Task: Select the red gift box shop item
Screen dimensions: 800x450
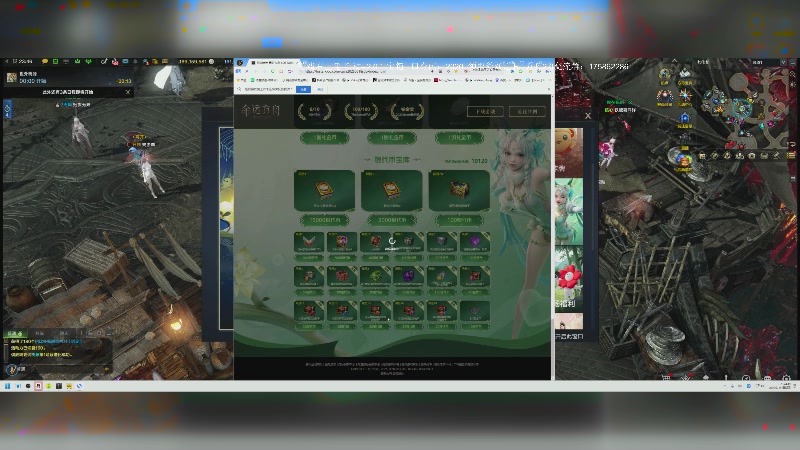Action: pyautogui.click(x=342, y=276)
